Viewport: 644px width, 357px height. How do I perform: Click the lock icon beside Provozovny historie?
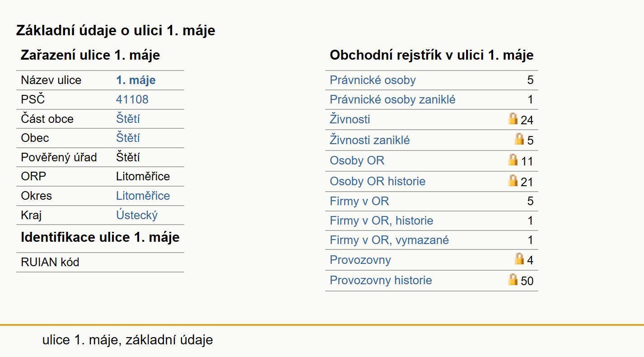click(513, 279)
